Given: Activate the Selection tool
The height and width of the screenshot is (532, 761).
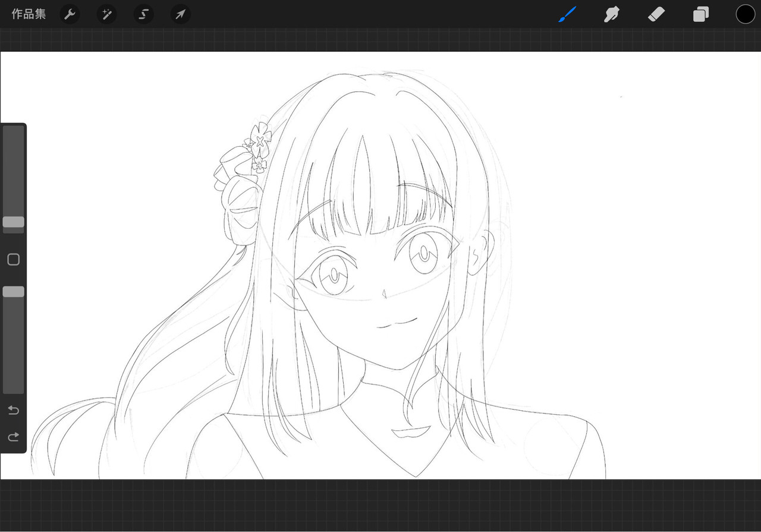Looking at the screenshot, I should [x=143, y=14].
